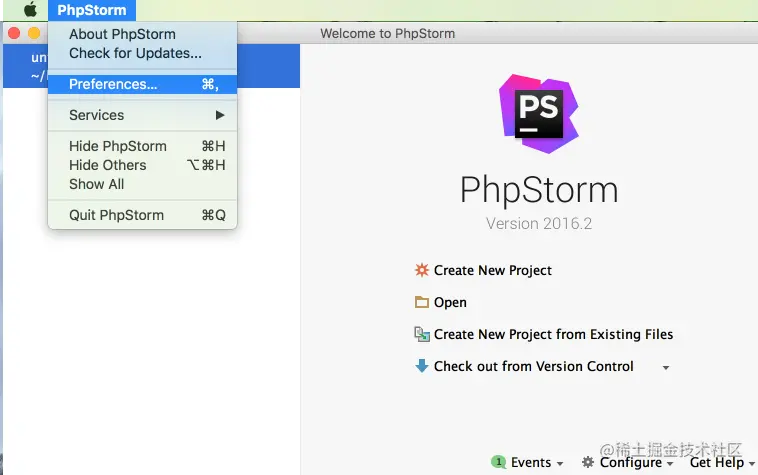Viewport: 758px width, 475px height.
Task: Click the yellow minimize window button
Action: click(x=34, y=33)
